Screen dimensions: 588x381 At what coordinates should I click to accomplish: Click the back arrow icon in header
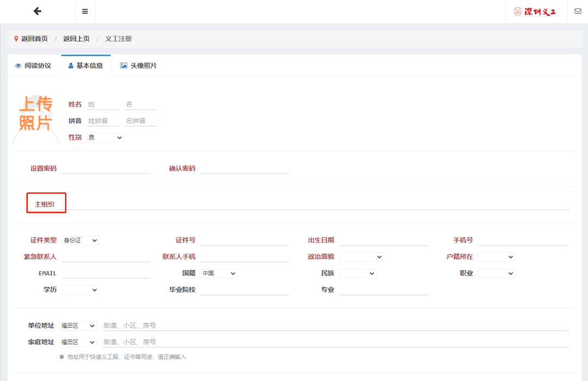click(x=37, y=11)
